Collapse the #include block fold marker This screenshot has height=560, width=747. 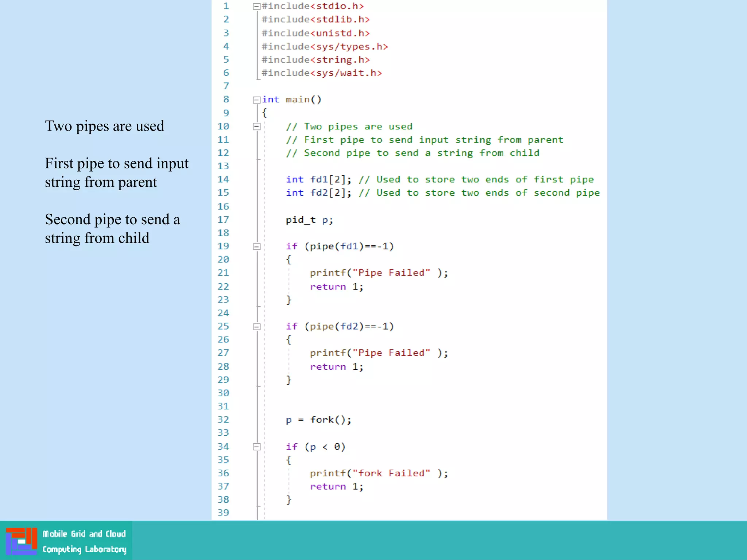(x=256, y=6)
